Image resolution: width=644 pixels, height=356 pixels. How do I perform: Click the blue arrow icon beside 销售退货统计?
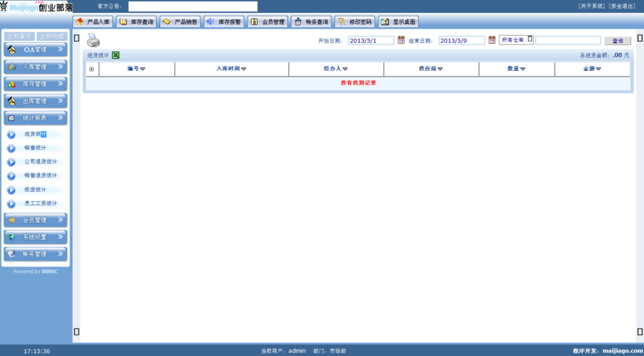tap(11, 176)
